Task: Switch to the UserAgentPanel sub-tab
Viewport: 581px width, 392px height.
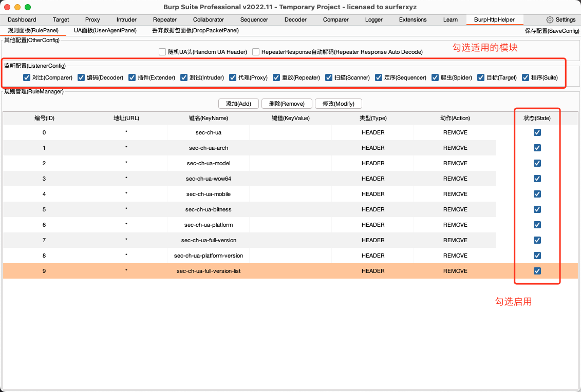Action: (105, 30)
